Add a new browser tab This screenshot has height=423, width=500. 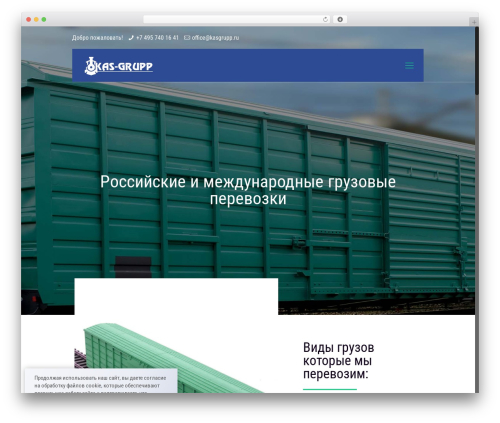(x=474, y=22)
